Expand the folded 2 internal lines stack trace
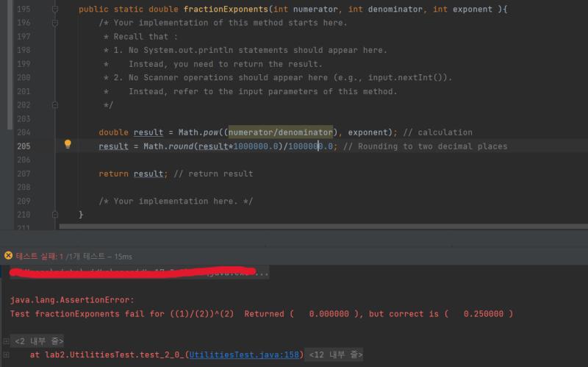Screen dimensions: 588x367 [x=39, y=341]
